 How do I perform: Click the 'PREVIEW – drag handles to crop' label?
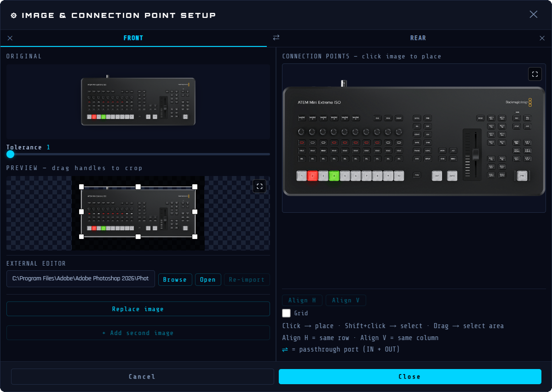point(74,168)
